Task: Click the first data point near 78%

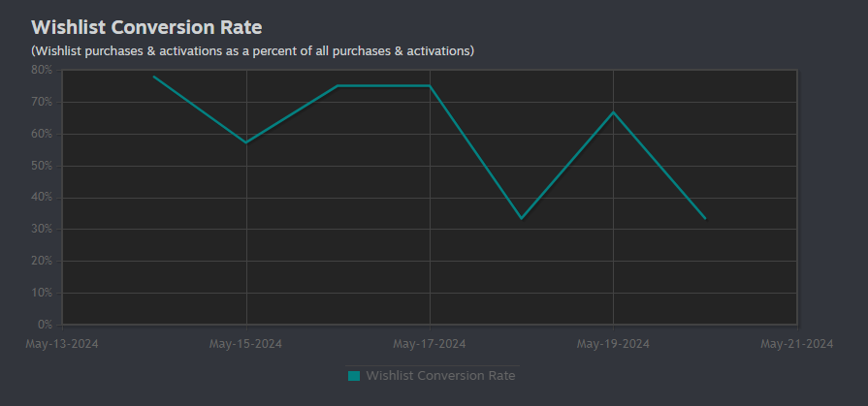Action: [154, 77]
